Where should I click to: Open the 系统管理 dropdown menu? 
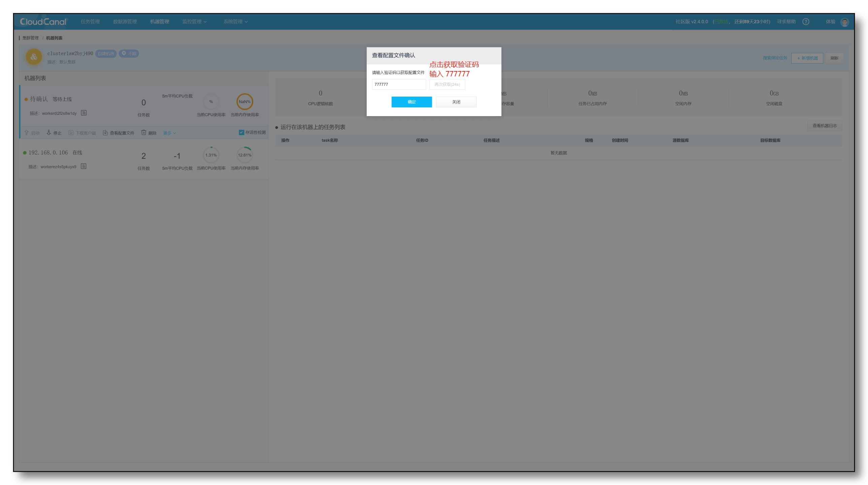(x=235, y=22)
